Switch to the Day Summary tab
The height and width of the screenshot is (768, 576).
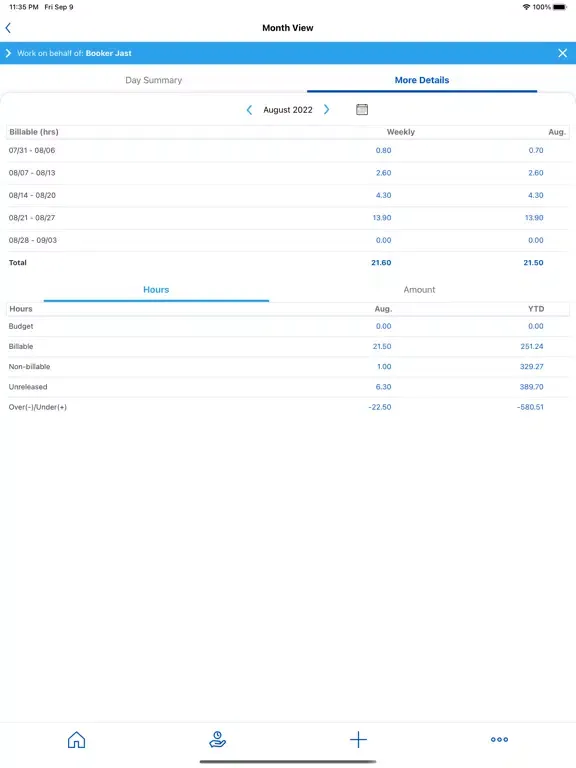tap(153, 80)
